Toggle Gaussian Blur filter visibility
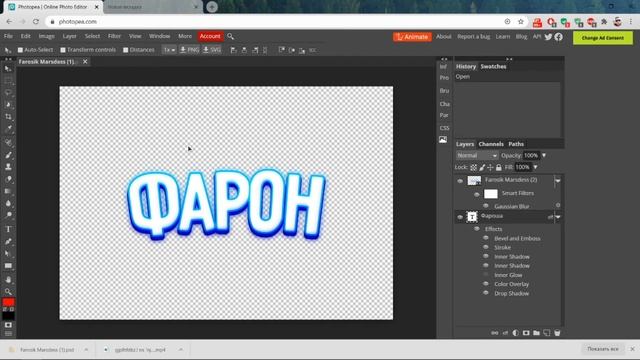The width and height of the screenshot is (640, 360). point(486,206)
